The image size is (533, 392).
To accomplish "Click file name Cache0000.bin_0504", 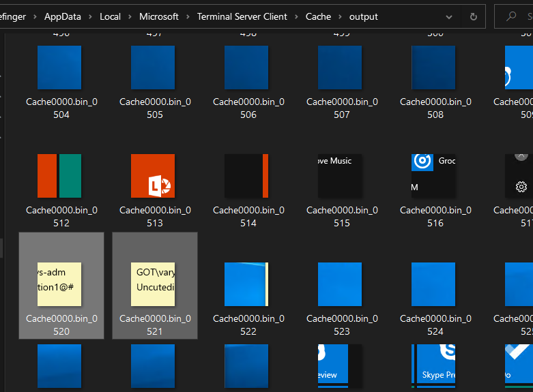I will [x=61, y=108].
